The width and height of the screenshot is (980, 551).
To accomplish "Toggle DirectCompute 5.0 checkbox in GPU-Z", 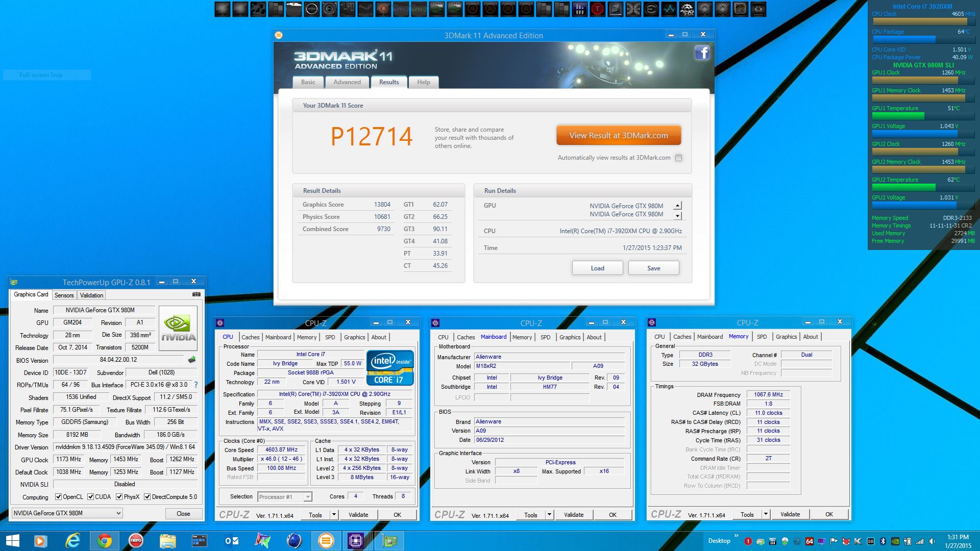I will tap(147, 497).
